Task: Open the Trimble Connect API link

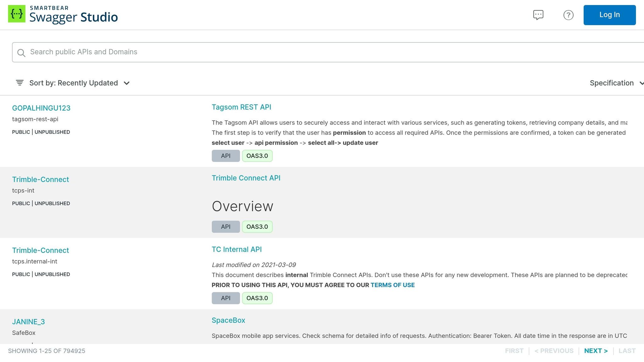Action: point(246,178)
